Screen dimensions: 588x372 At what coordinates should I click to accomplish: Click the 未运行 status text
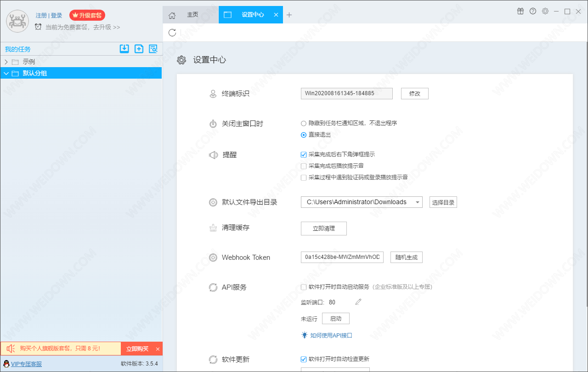click(309, 319)
